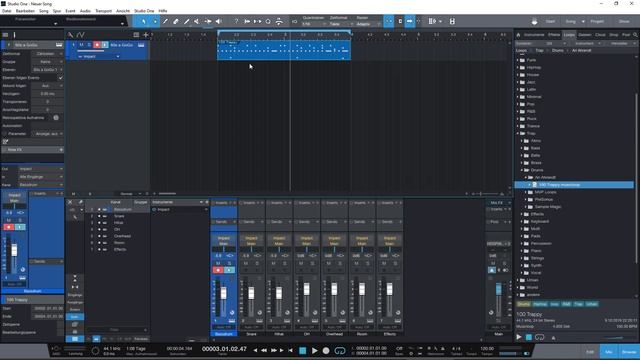Screen dimensions: 640x360
Task: Click the transport stop button
Action: pos(302,350)
